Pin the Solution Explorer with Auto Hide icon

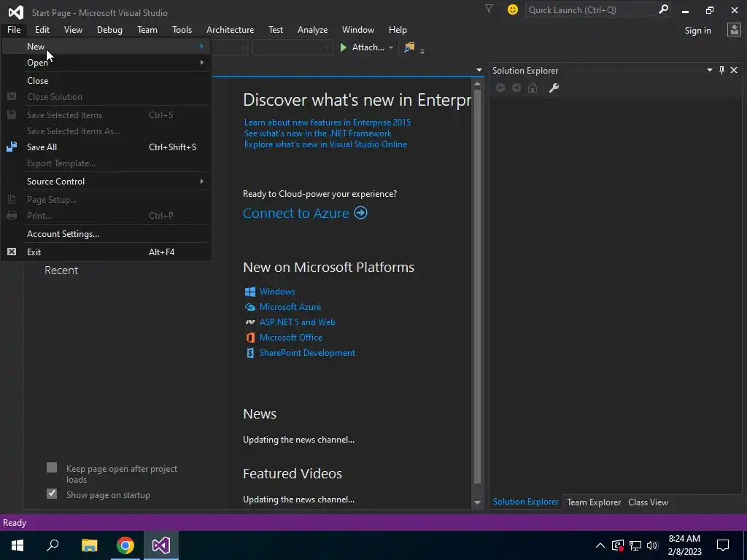(721, 70)
